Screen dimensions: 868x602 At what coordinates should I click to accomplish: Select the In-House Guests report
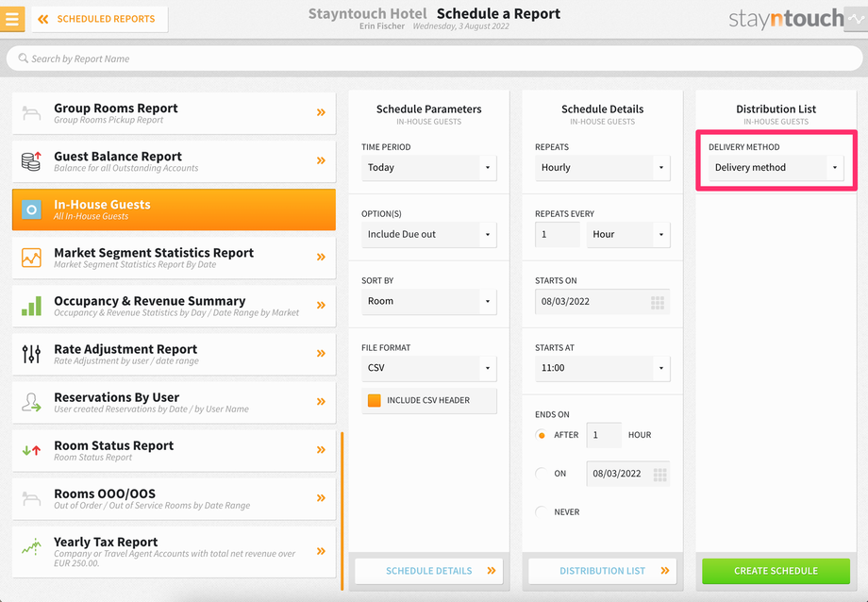click(174, 209)
